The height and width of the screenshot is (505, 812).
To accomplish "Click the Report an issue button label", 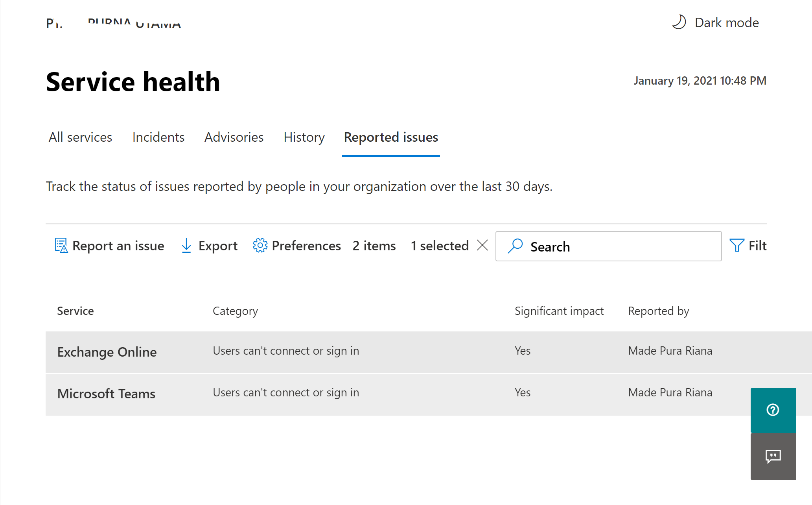I will pos(118,246).
